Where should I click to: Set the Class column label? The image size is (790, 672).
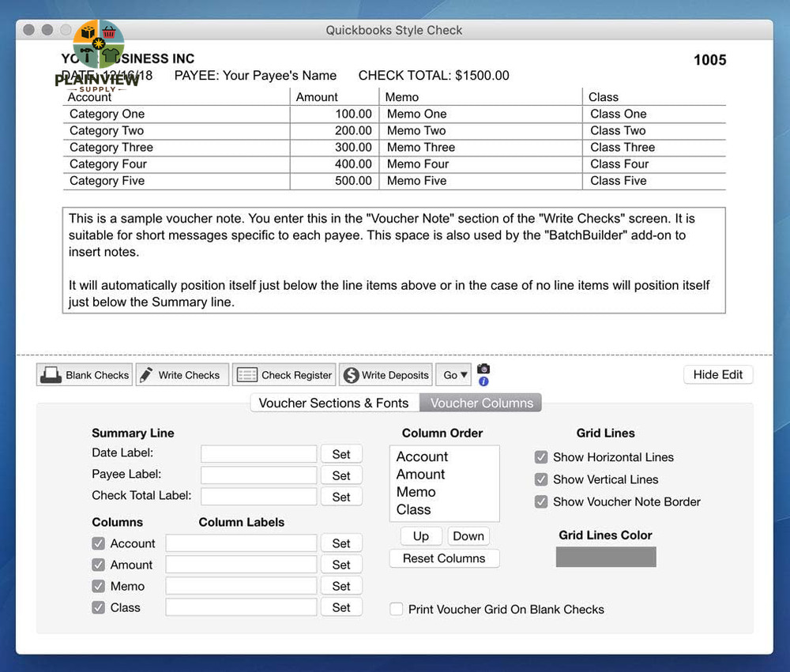pos(341,607)
